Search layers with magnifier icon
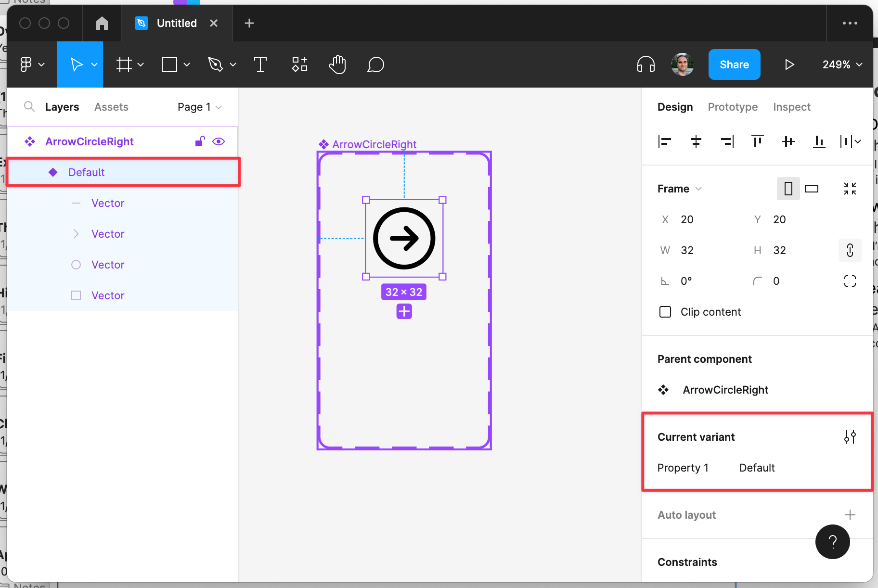 29,106
